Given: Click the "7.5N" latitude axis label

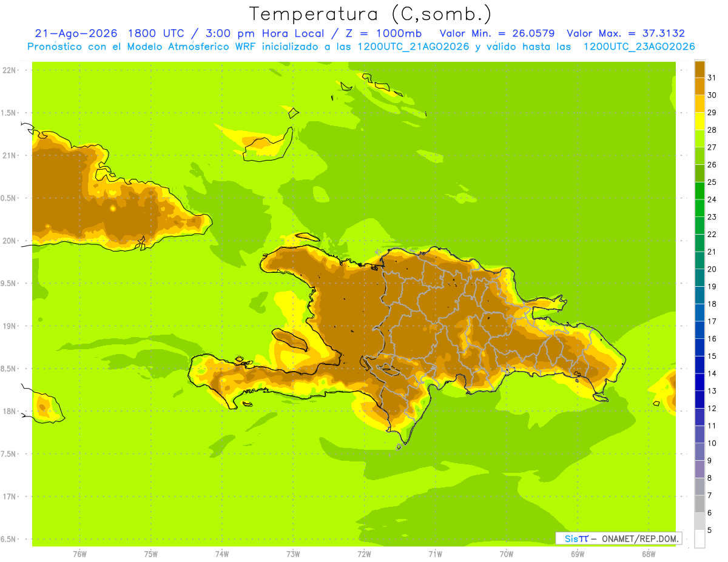Looking at the screenshot, I should coord(9,453).
